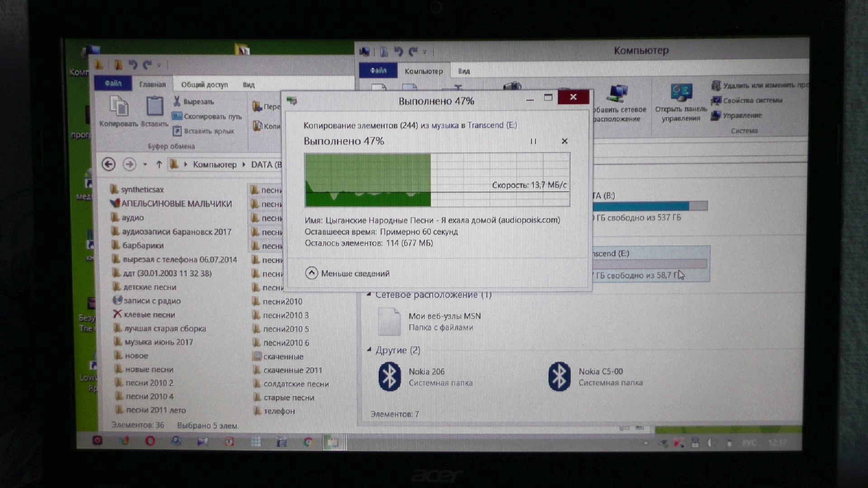Undo in Компьютер window quick access toolbar
This screenshot has height=488, width=868.
tap(398, 52)
